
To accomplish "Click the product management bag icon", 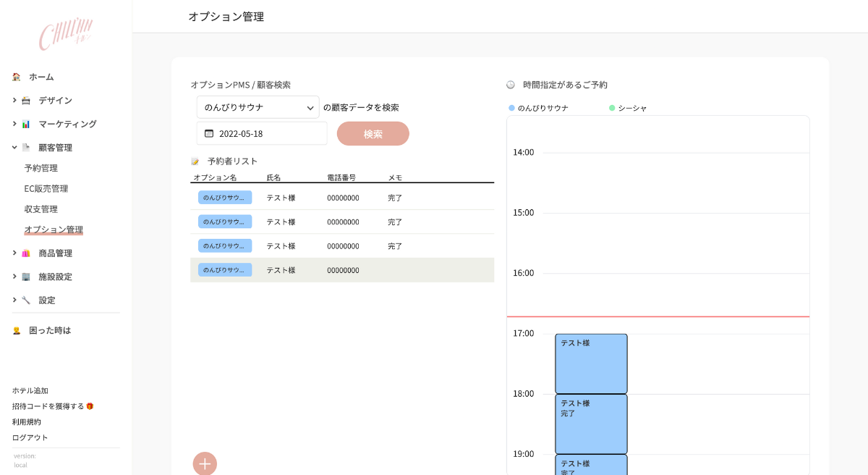I will pos(26,253).
